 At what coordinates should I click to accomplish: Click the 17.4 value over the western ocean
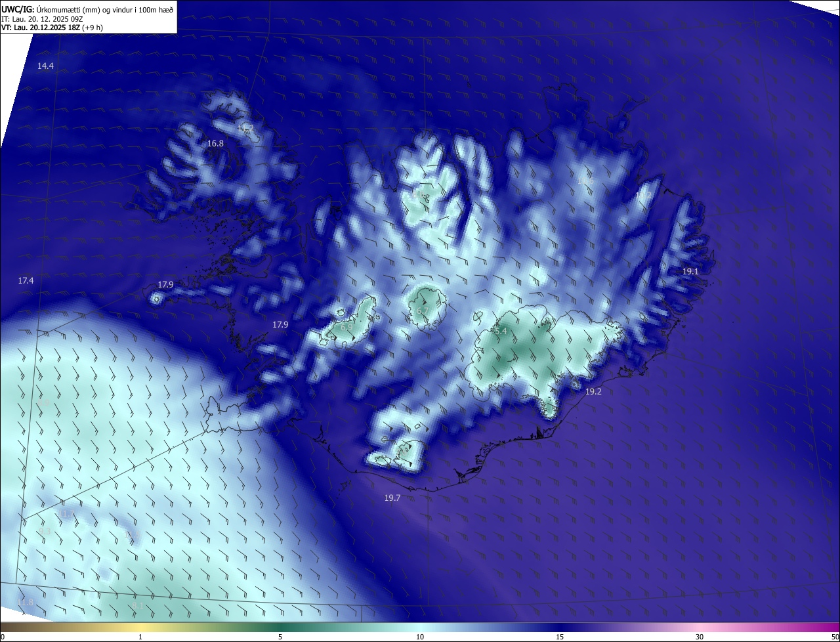26,280
